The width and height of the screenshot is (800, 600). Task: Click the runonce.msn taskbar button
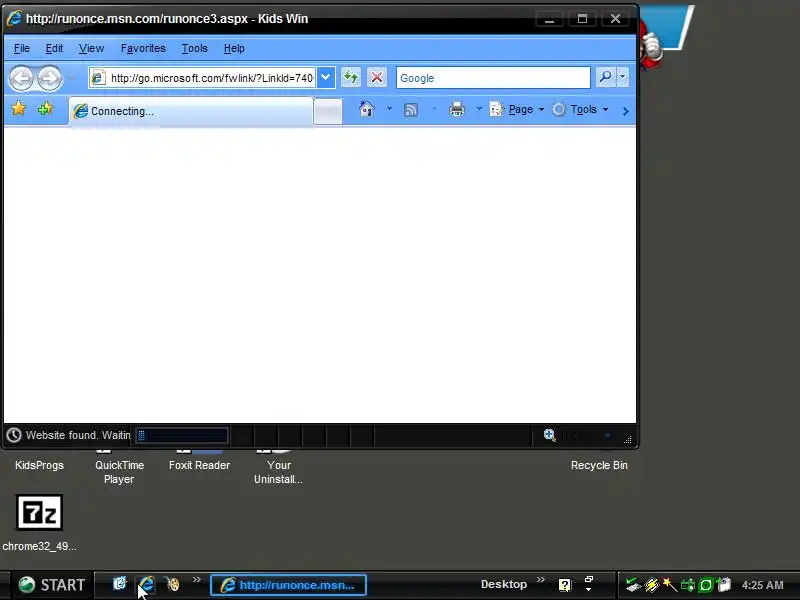[288, 585]
